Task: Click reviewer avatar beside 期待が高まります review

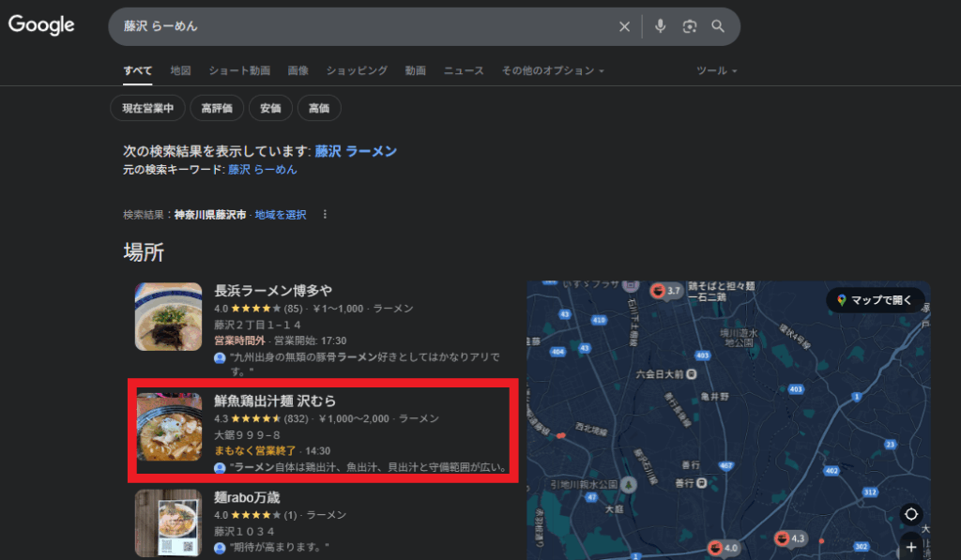Action: (x=220, y=547)
